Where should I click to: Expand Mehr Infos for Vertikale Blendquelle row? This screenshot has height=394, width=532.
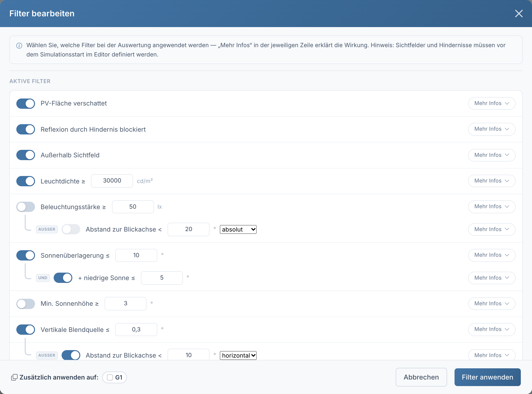pos(492,329)
